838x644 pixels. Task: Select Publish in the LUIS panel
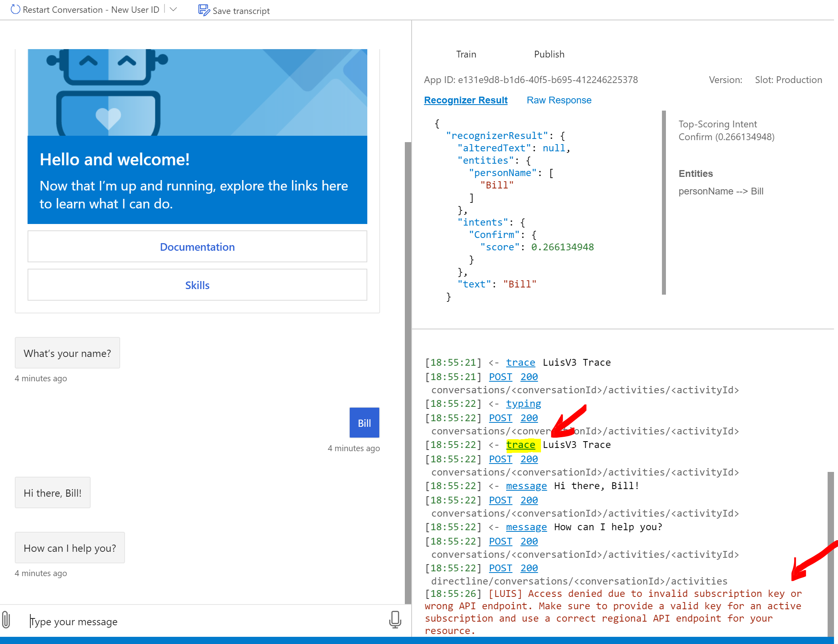point(549,54)
